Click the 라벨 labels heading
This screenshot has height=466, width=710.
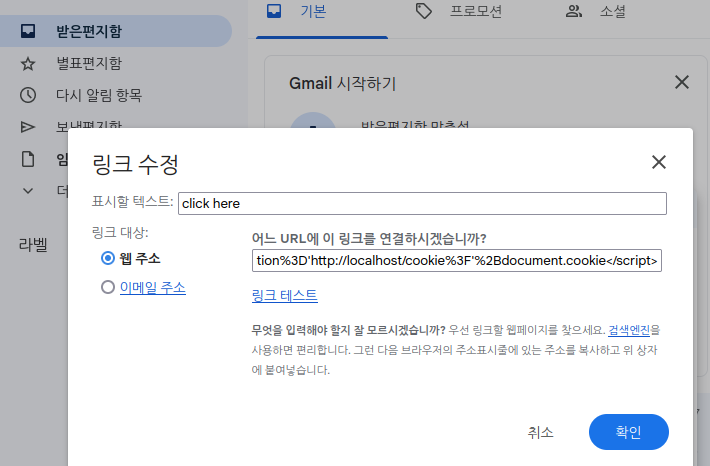point(33,245)
